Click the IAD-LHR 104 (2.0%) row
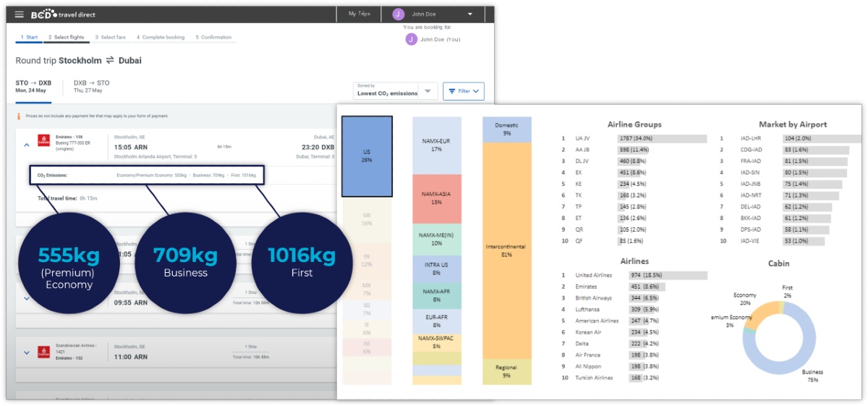The image size is (868, 406). pyautogui.click(x=791, y=138)
